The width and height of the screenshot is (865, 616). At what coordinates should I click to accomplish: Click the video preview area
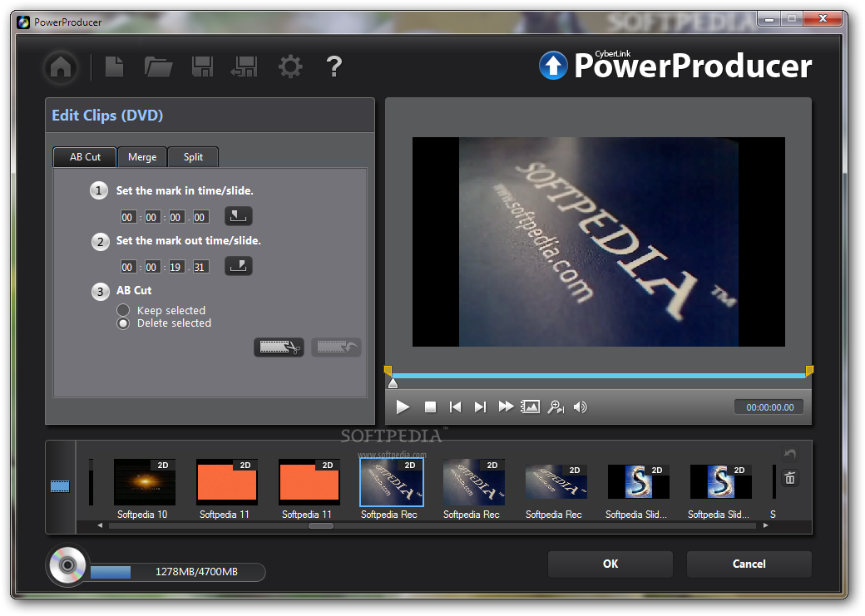pyautogui.click(x=599, y=242)
